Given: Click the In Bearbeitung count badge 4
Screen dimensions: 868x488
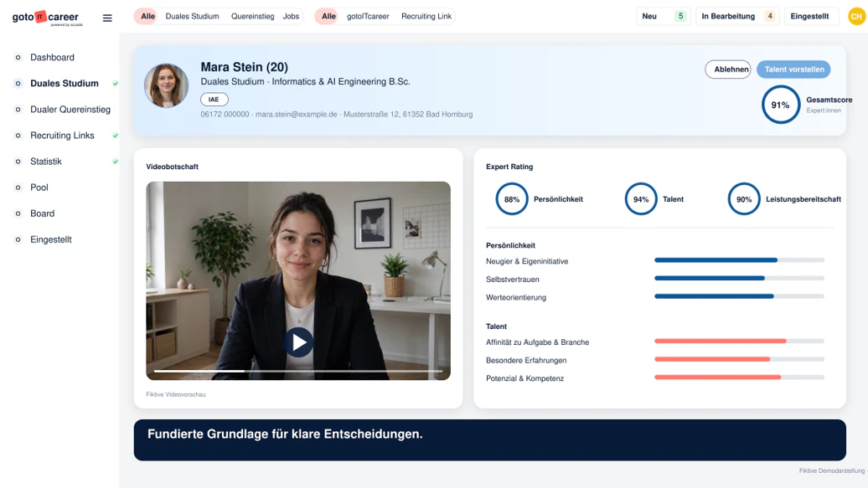Looking at the screenshot, I should (x=769, y=16).
